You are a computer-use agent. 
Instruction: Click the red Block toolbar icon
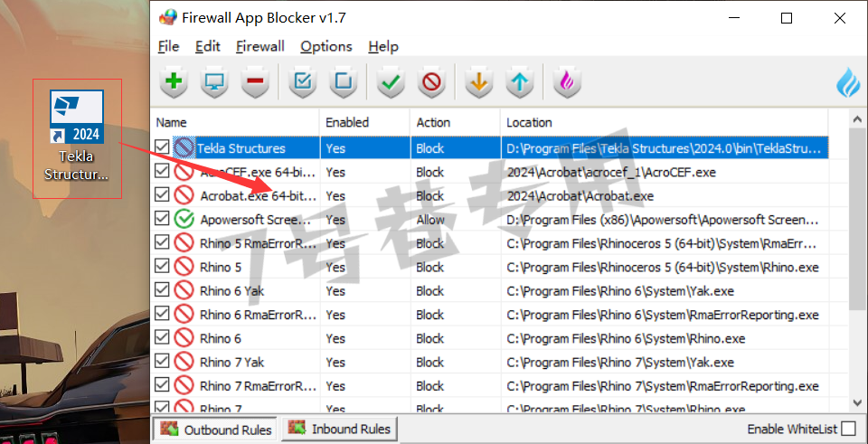coord(432,82)
